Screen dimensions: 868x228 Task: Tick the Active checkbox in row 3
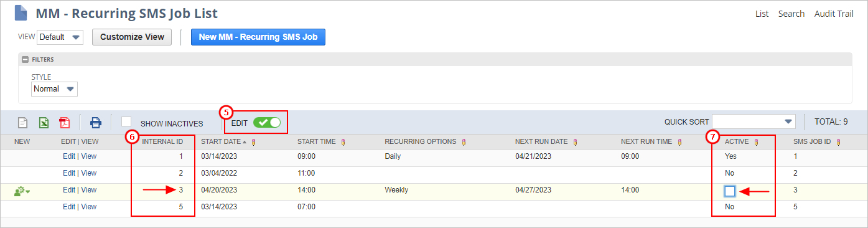730,191
